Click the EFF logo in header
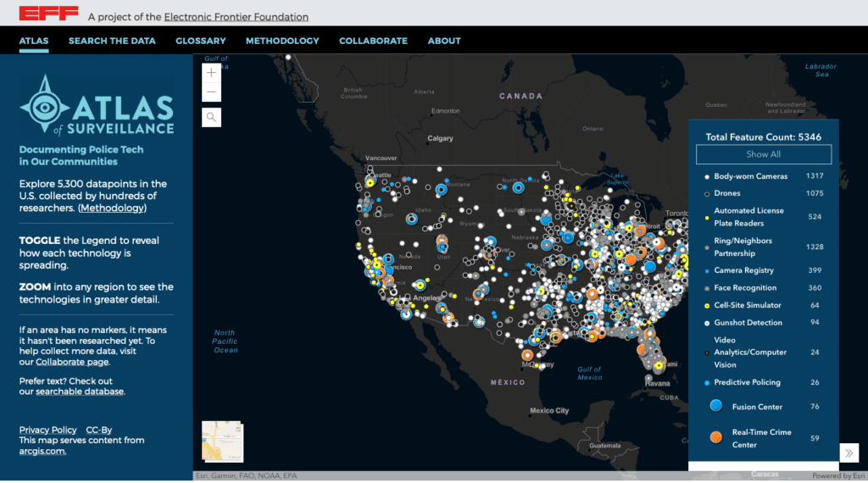Screen dimensions: 868x483 click(49, 14)
